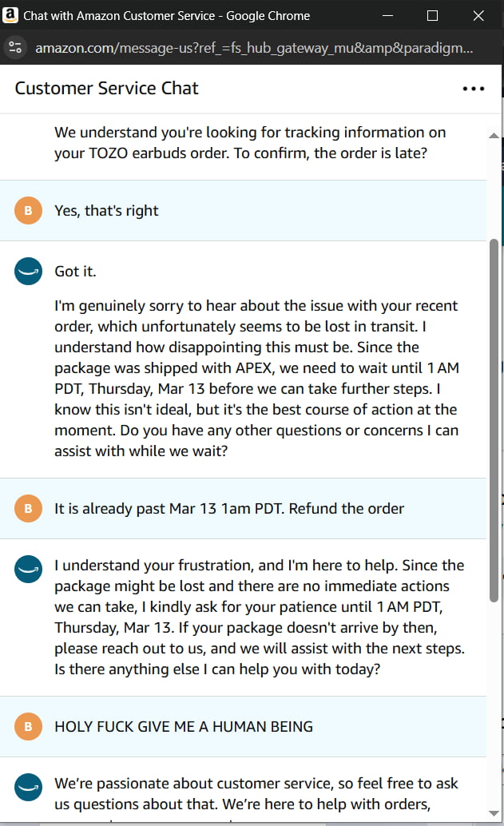Click the bot avatar next to 'Got it'

(x=28, y=271)
